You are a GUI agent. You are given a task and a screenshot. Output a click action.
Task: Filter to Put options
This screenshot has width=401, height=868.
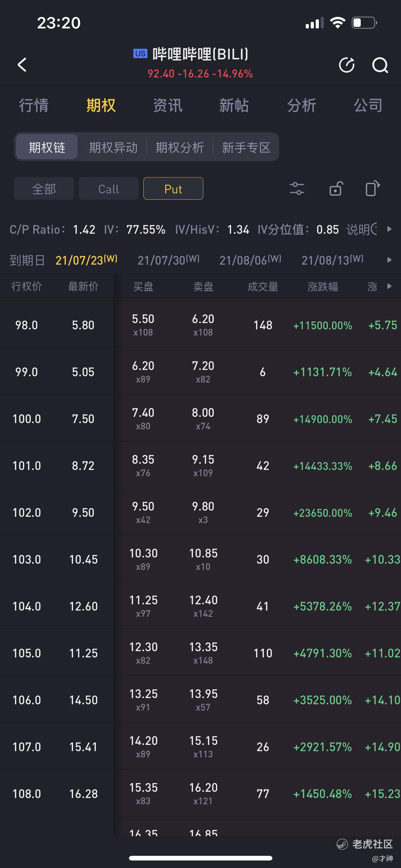tap(173, 189)
